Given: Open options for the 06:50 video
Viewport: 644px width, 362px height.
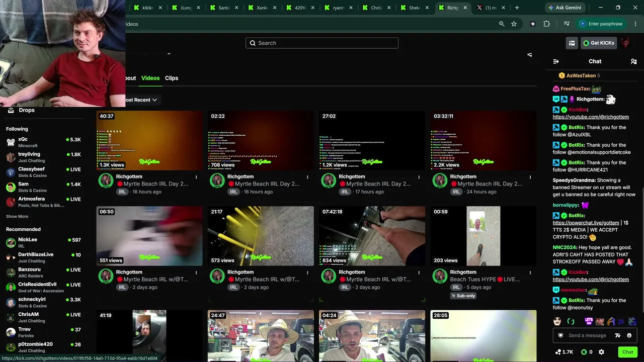Looking at the screenshot, I should click(196, 273).
